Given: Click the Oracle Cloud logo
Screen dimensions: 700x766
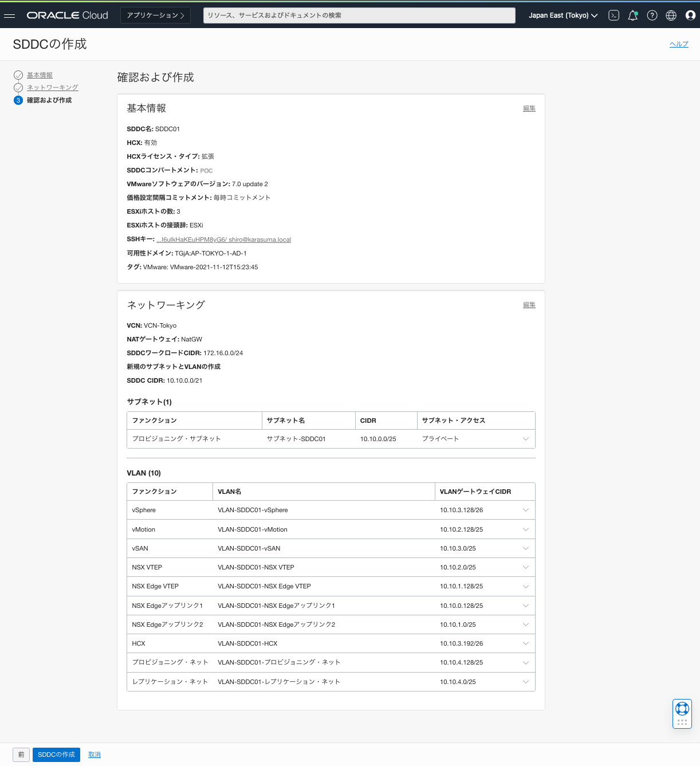Looking at the screenshot, I should (x=68, y=15).
